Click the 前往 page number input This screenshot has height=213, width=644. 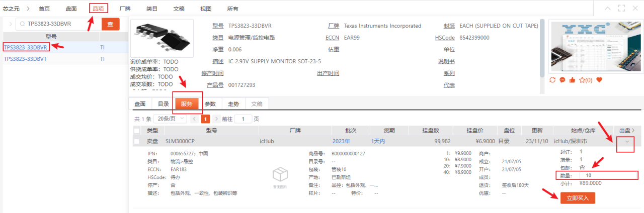click(x=243, y=119)
